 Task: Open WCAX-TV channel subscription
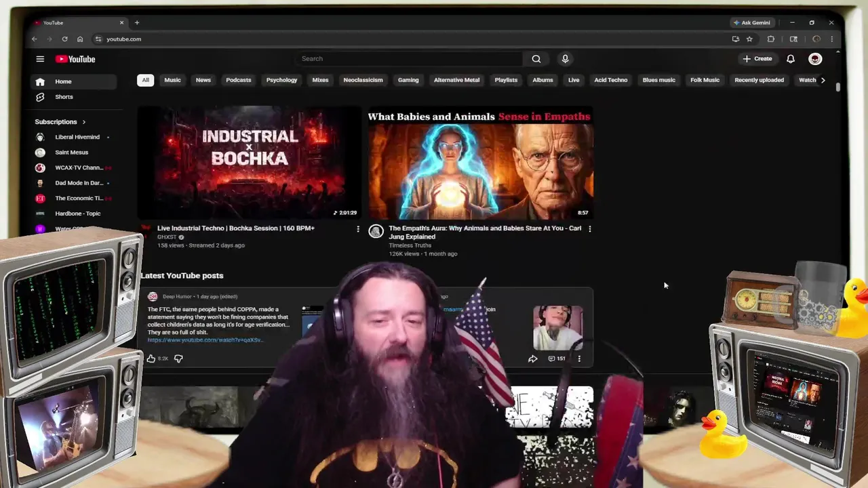[x=75, y=167]
